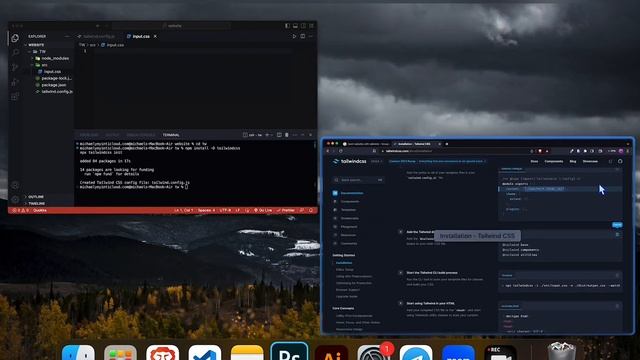Launch Illustrator from the Dock

pyautogui.click(x=331, y=353)
